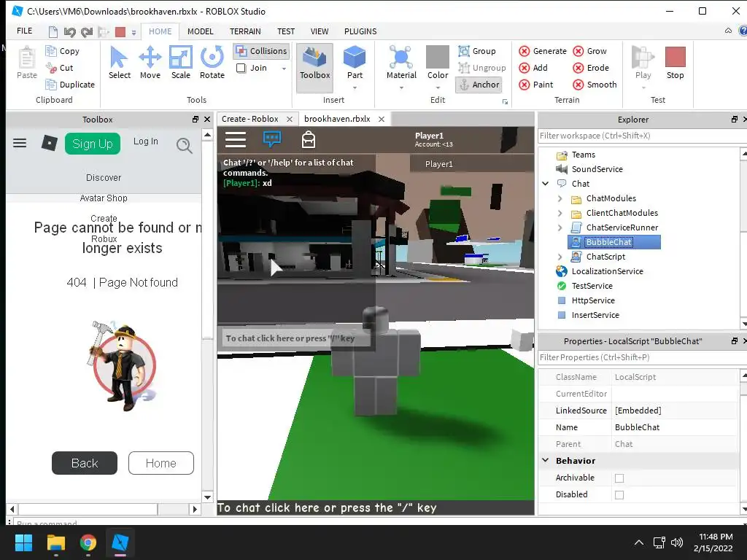Screen dimensions: 747x560
Task: Click the Log In link
Action: click(x=145, y=141)
